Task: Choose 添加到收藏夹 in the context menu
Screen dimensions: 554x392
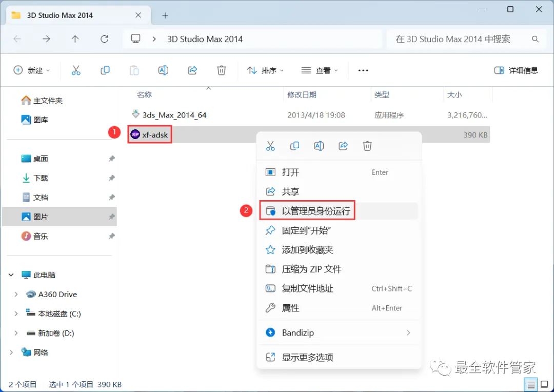Action: tap(339, 250)
